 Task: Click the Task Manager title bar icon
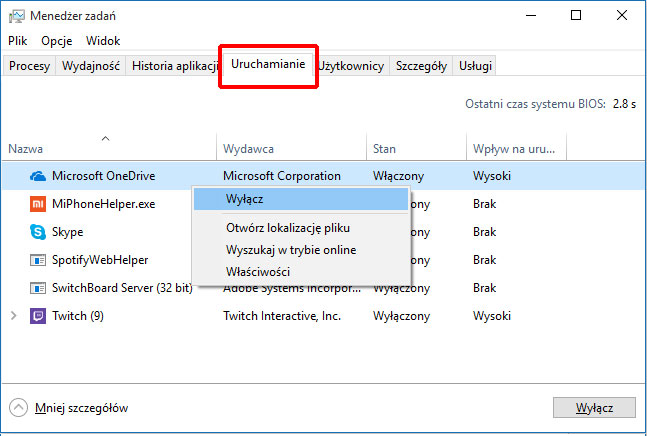pos(17,16)
